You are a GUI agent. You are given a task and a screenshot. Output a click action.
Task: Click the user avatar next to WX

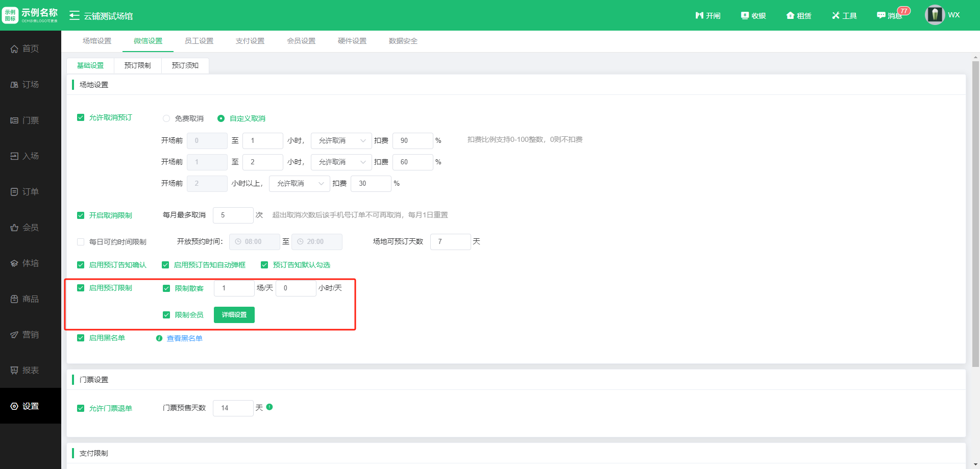coord(935,15)
